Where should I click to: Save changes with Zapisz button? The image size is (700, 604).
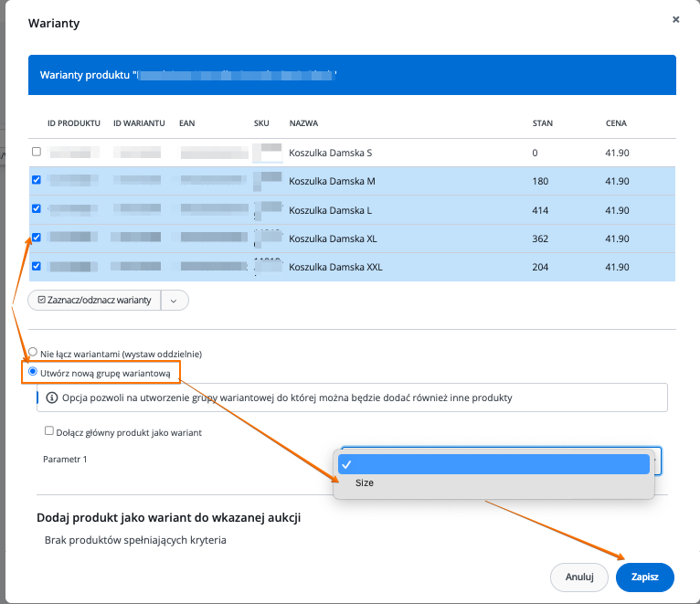(x=644, y=577)
